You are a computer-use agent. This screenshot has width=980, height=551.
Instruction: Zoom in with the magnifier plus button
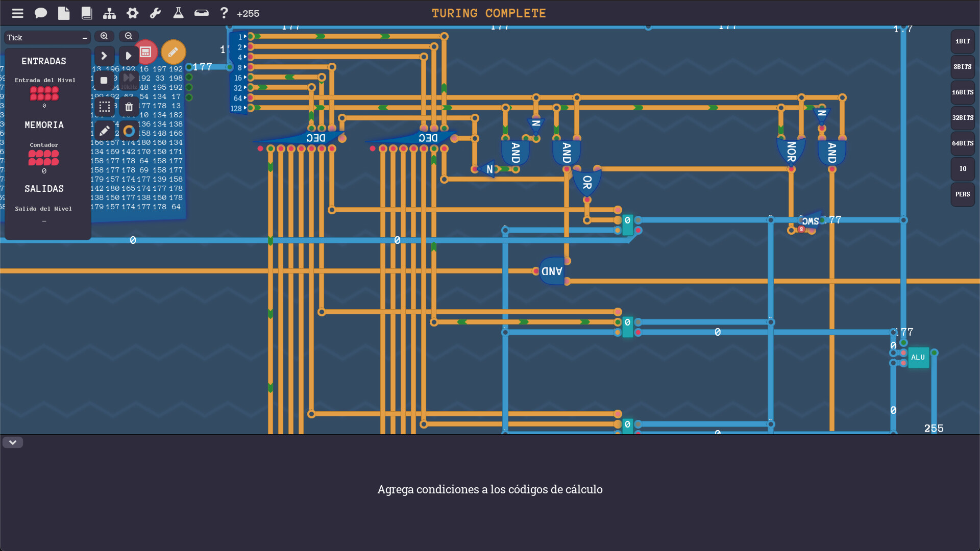(104, 36)
